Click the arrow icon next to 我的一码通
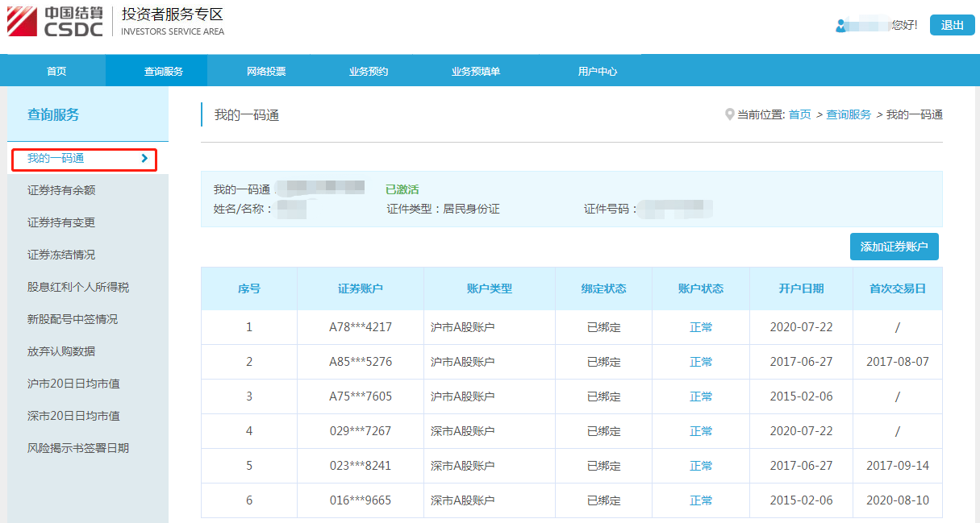980x523 pixels. coord(145,160)
